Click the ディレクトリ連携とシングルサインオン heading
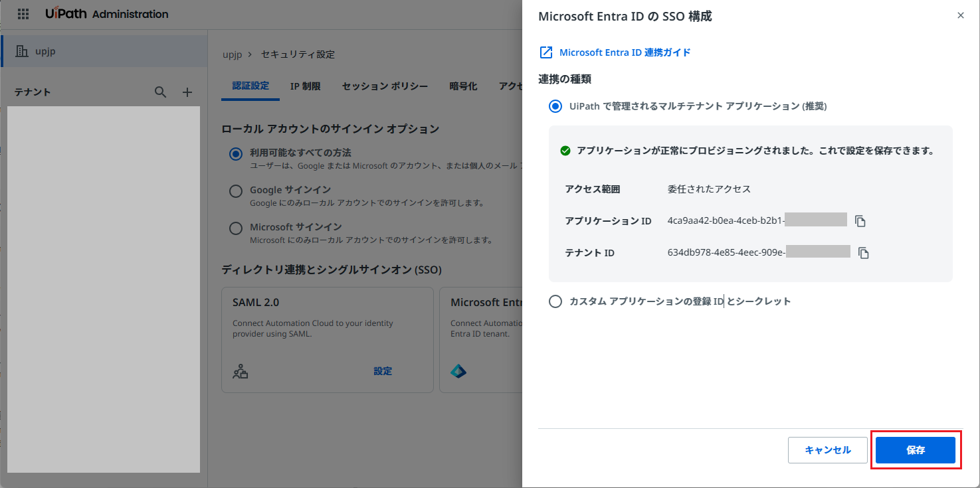 pyautogui.click(x=332, y=270)
